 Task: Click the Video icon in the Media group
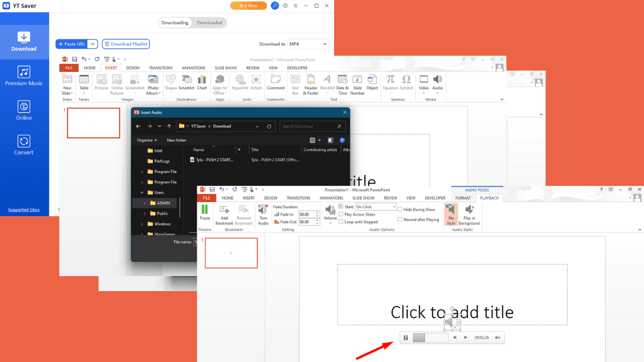point(424,79)
